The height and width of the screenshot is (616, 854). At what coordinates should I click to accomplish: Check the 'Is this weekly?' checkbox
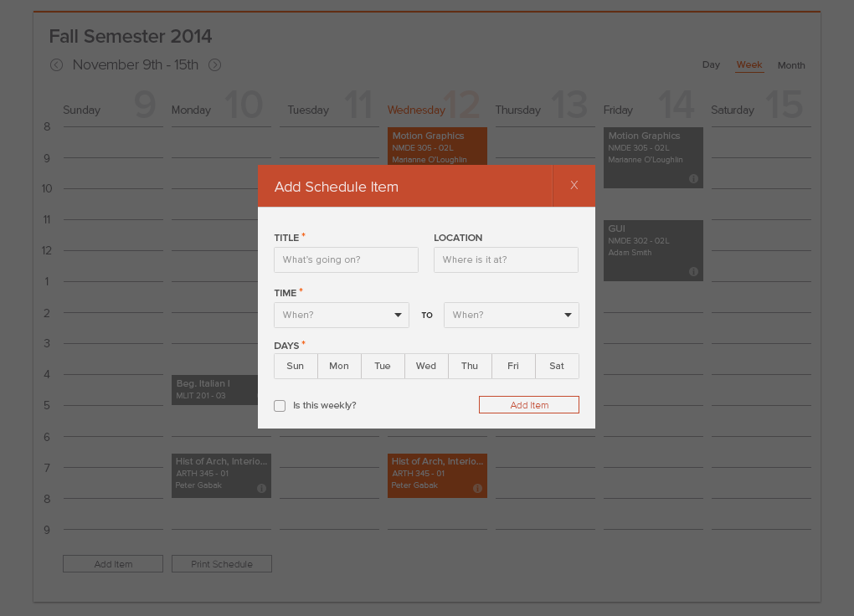click(x=280, y=406)
